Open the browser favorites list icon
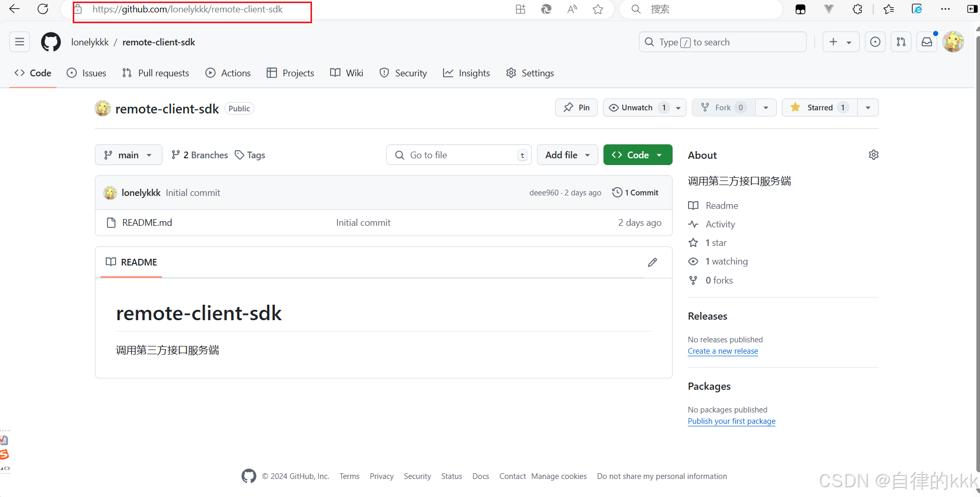The height and width of the screenshot is (497, 980). click(889, 9)
